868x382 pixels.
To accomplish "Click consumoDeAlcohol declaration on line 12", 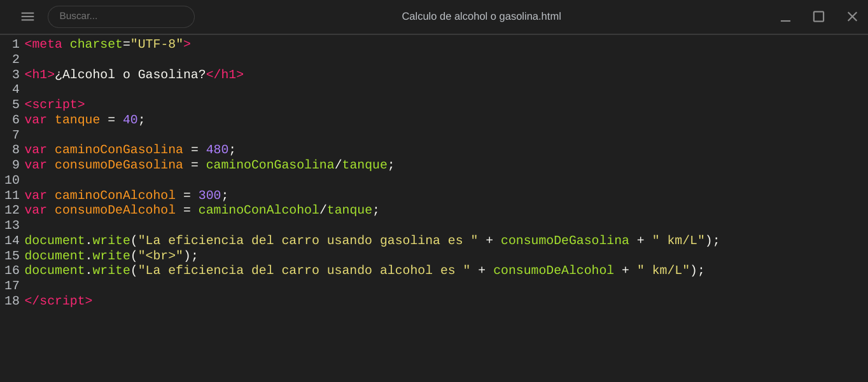I will coord(115,210).
